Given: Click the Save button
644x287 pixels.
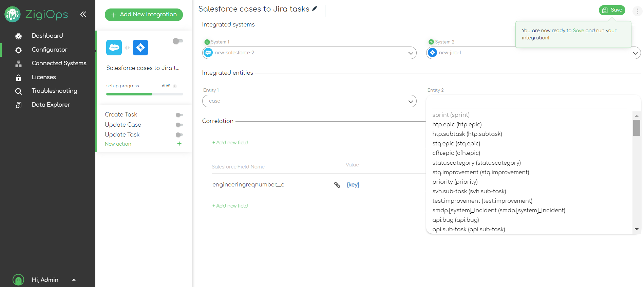Looking at the screenshot, I should point(612,10).
